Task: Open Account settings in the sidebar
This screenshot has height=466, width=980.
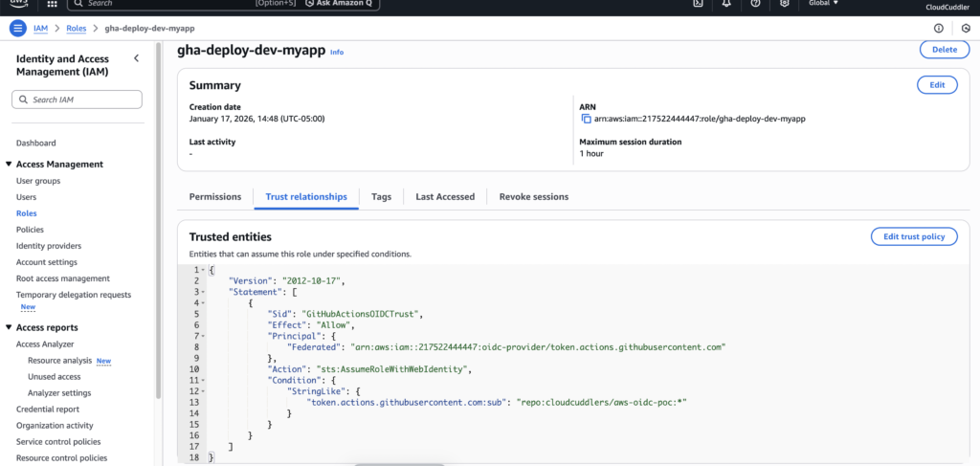Action: (47, 262)
